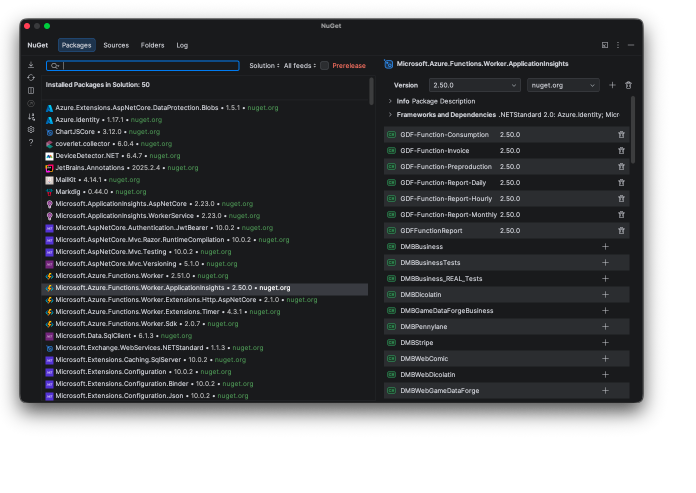
Task: Add package to DMBBusinessTests project
Action: coord(605,262)
